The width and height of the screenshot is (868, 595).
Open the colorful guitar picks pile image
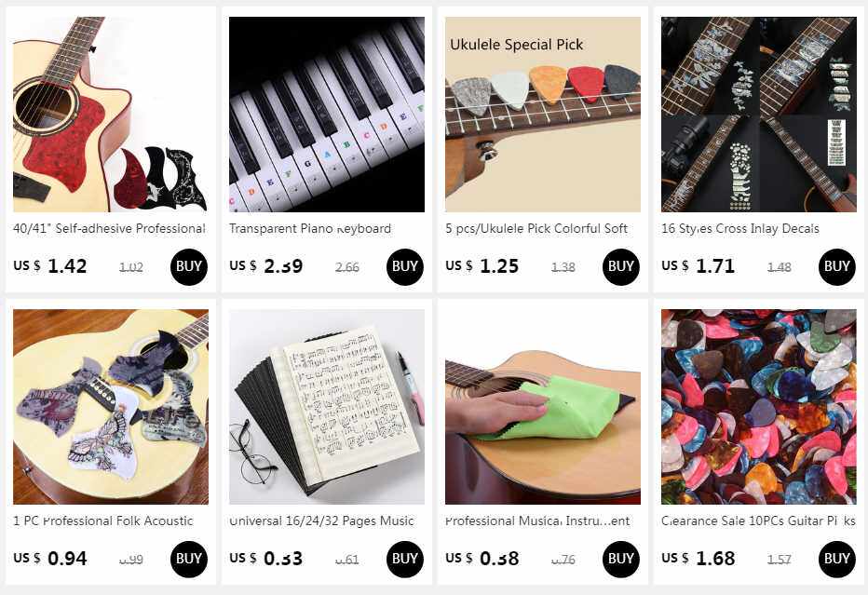(758, 407)
